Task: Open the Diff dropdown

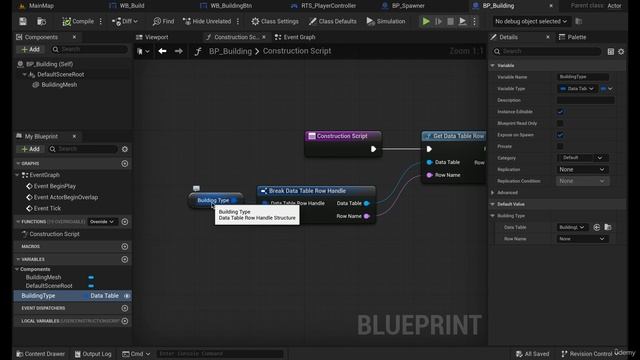Action: (125, 21)
